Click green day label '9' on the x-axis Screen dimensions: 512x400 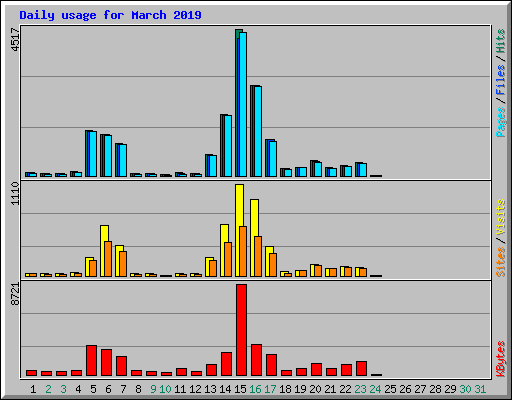pyautogui.click(x=153, y=389)
